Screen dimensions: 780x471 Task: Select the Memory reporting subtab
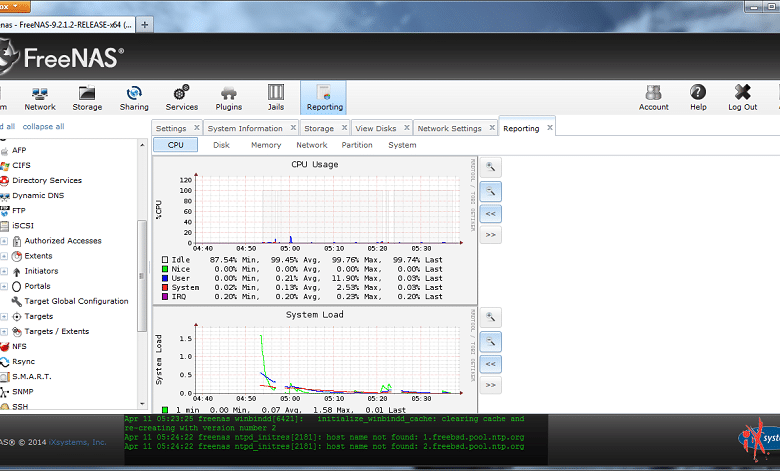click(266, 145)
